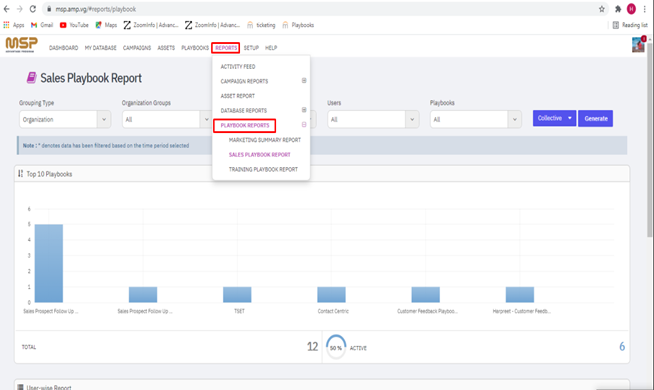Open Playbooks bookmark in bookmarks bar
This screenshot has width=654, height=390.
tap(298, 25)
